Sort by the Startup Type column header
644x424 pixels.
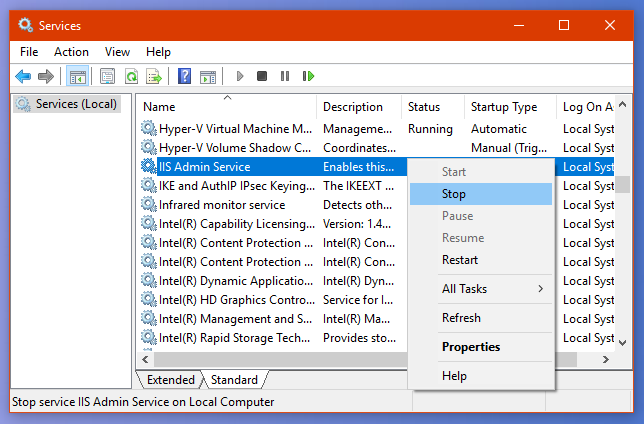[x=511, y=107]
